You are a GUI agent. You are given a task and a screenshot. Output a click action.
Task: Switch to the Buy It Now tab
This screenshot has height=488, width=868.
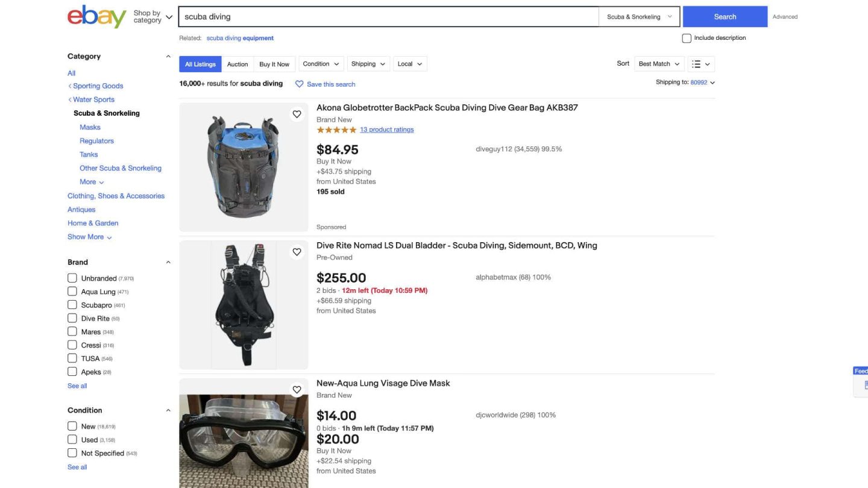click(274, 63)
